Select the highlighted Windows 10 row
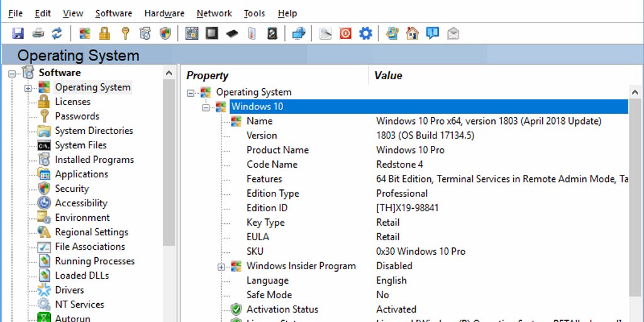This screenshot has height=322, width=644. coord(428,107)
